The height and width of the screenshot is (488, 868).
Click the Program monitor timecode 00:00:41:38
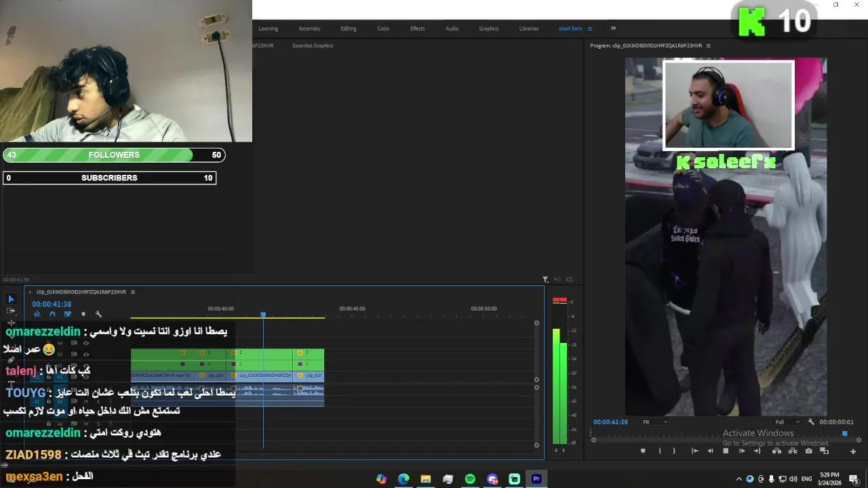(x=611, y=422)
